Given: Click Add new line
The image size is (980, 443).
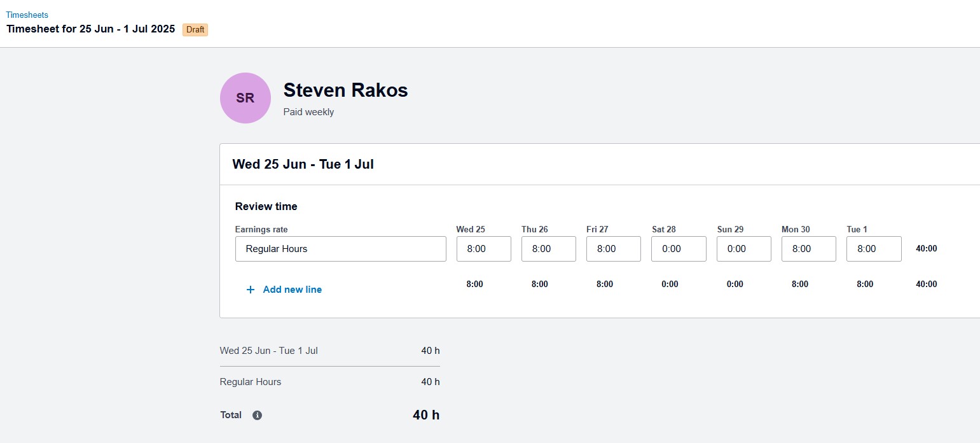Looking at the screenshot, I should click(292, 290).
